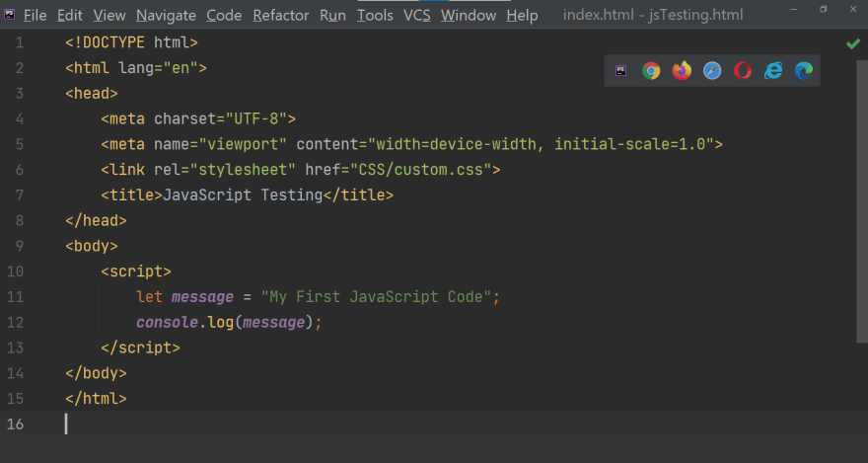Open the Navigate menu
868x463 pixels.
click(x=166, y=16)
